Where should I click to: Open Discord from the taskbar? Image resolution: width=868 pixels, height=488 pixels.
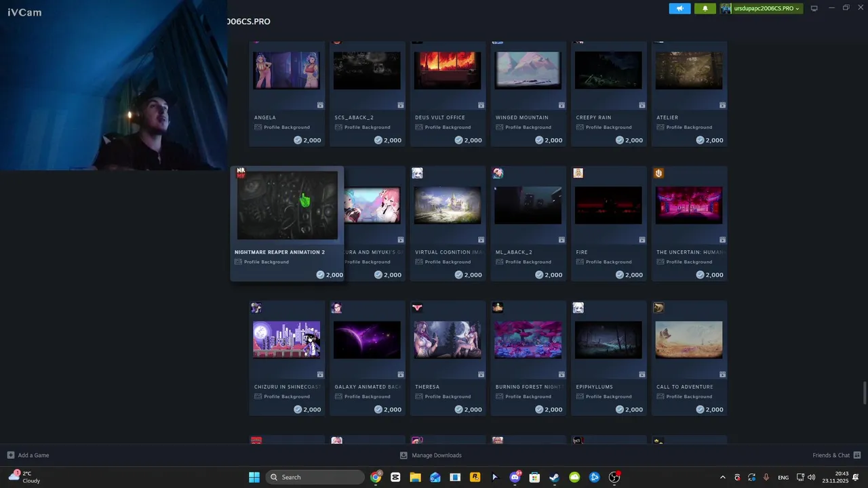click(x=515, y=477)
